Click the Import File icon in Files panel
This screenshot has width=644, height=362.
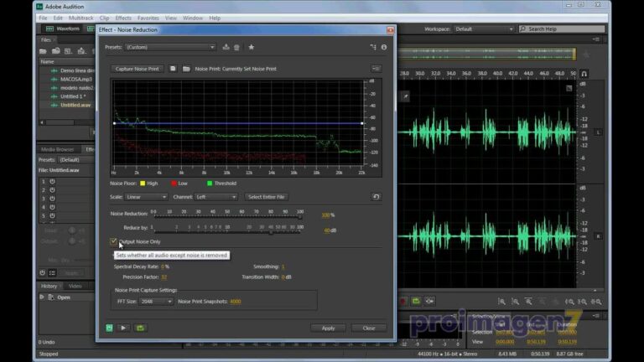tap(56, 51)
